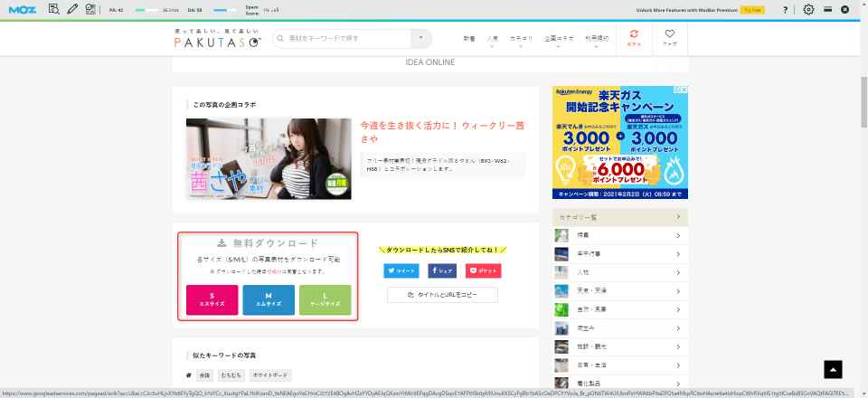This screenshot has height=398, width=868.
Task: Click chevron on the 旅館・観光 row
Action: coord(678,346)
